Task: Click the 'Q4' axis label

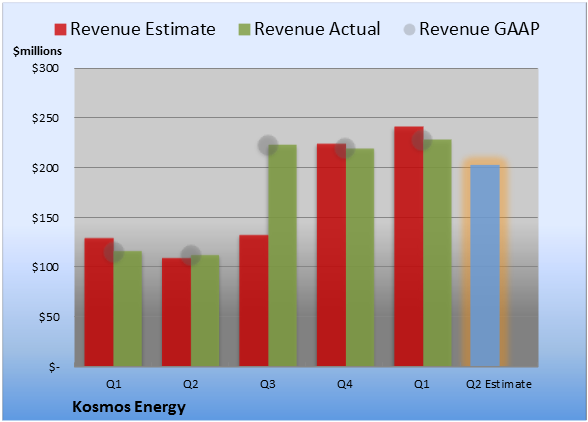Action: (345, 384)
